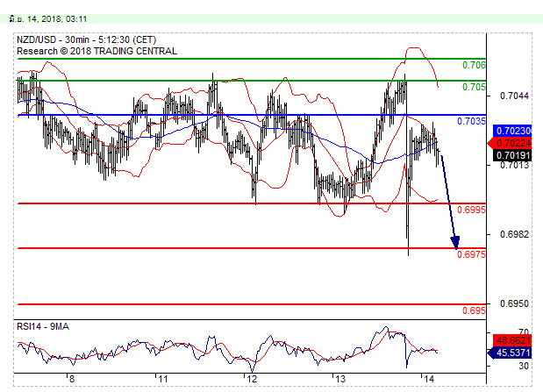Image resolution: width=543 pixels, height=392 pixels.
Task: Click the date axis label 8
Action: [72, 379]
